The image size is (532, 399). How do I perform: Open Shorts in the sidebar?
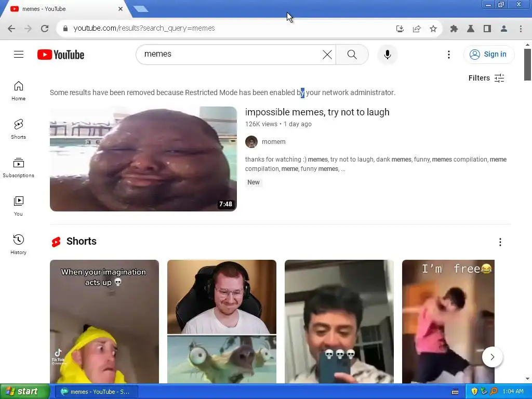coord(18,129)
